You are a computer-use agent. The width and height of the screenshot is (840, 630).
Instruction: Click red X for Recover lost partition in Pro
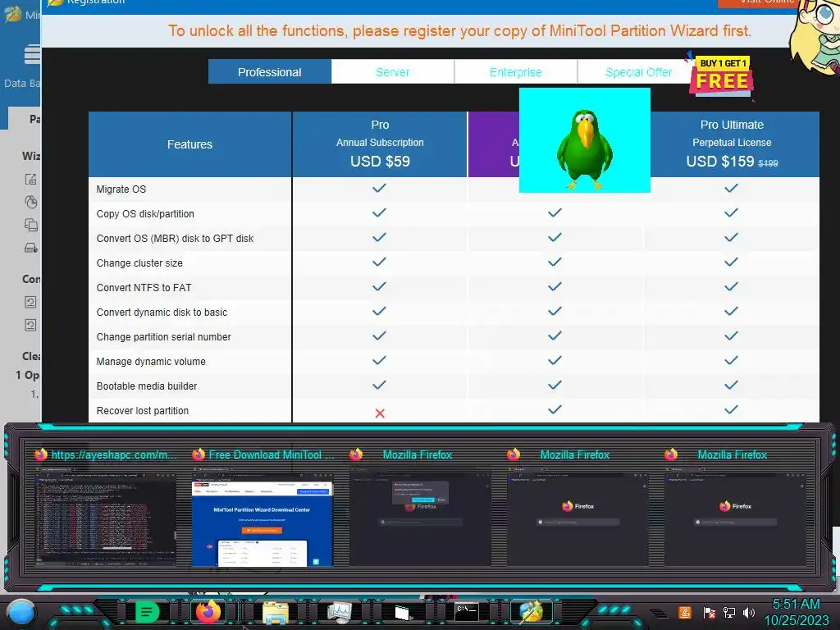click(x=380, y=413)
